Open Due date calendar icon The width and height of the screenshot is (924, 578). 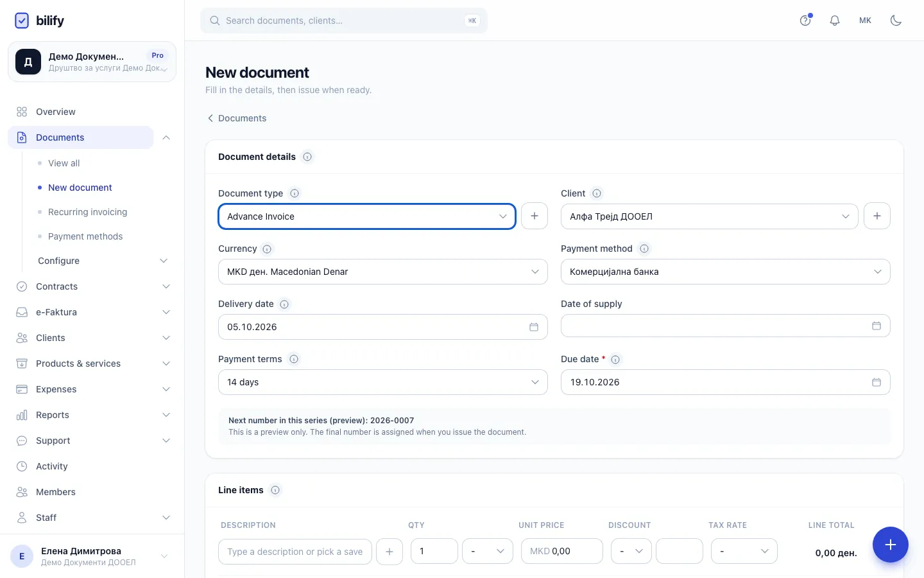coord(877,382)
